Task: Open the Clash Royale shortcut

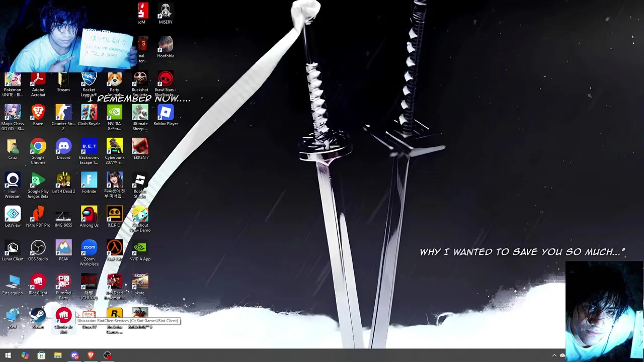Action: [89, 115]
